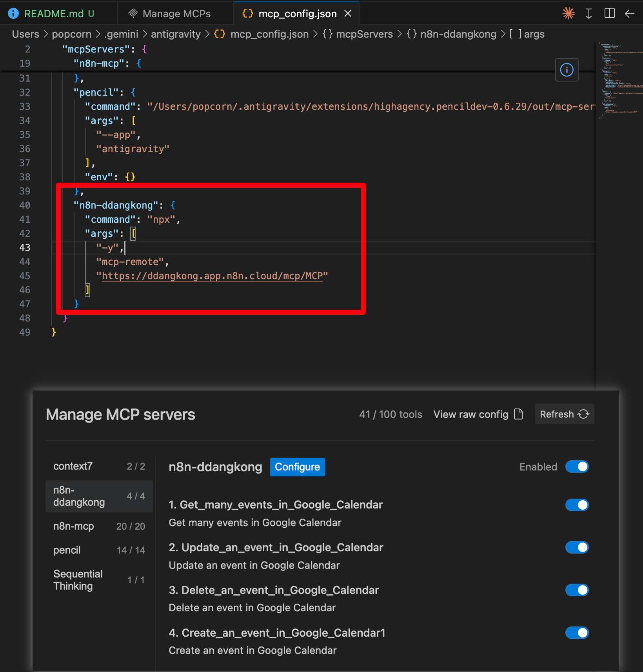Toggle off Get_many_events_in_Google_Calendar tool

pyautogui.click(x=577, y=505)
